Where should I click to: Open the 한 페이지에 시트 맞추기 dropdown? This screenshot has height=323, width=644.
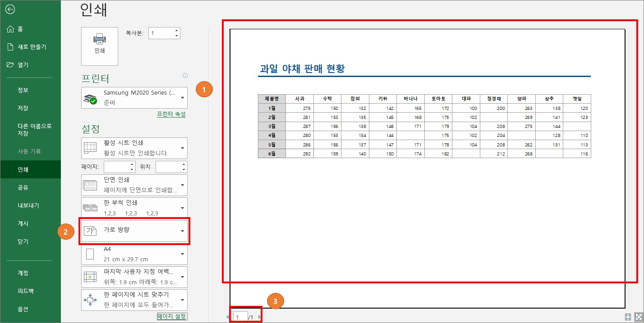[x=134, y=300]
